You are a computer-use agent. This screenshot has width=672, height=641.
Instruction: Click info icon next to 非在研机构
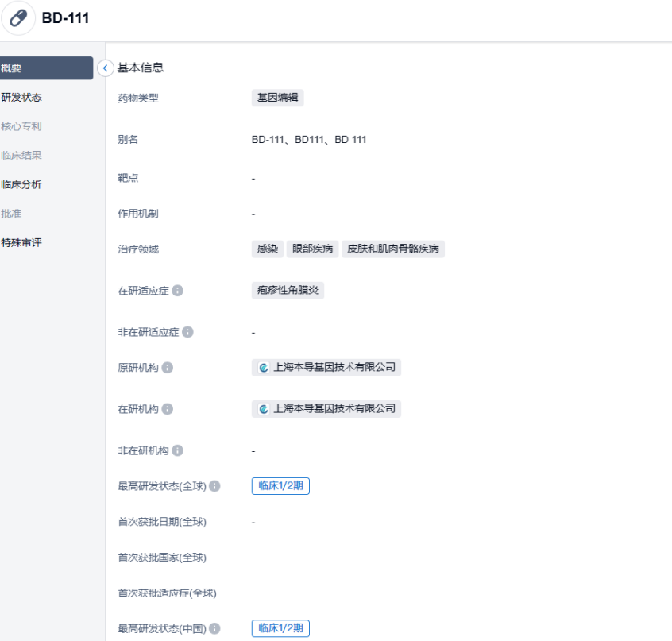pos(178,450)
